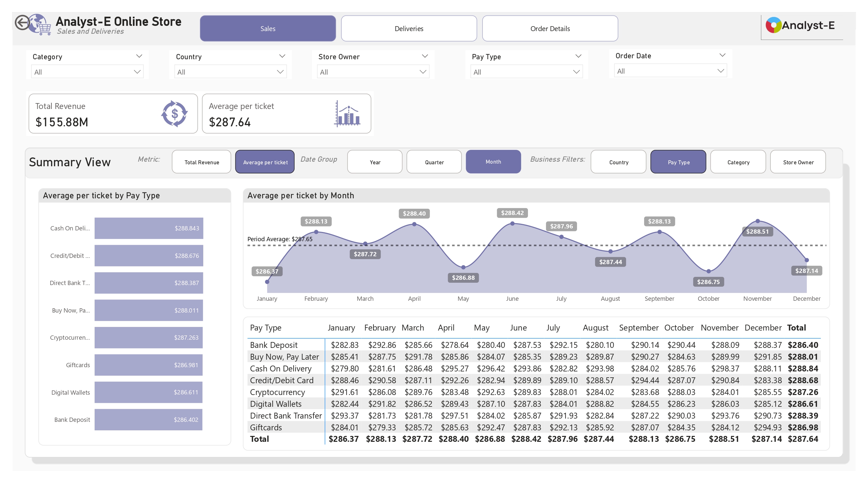
Task: Switch metric to Total Revenue
Action: pyautogui.click(x=202, y=162)
